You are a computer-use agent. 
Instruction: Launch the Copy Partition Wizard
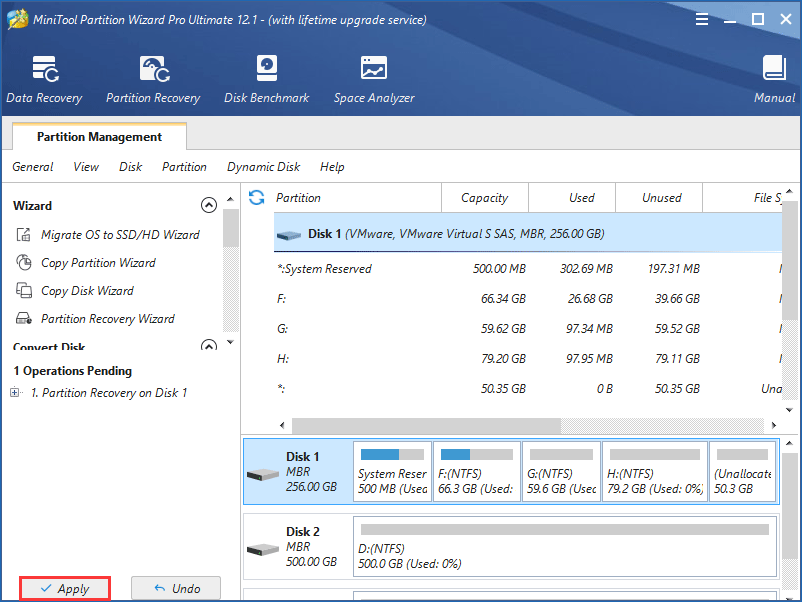pyautogui.click(x=98, y=263)
